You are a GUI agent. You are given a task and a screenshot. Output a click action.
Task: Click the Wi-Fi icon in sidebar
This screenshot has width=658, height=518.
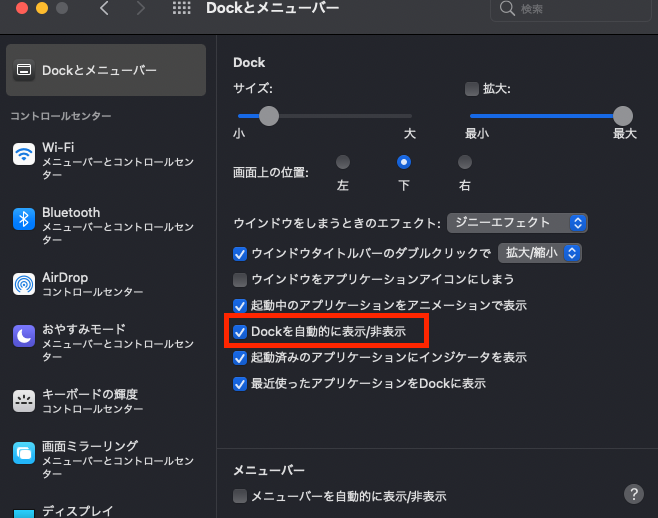[x=24, y=154]
